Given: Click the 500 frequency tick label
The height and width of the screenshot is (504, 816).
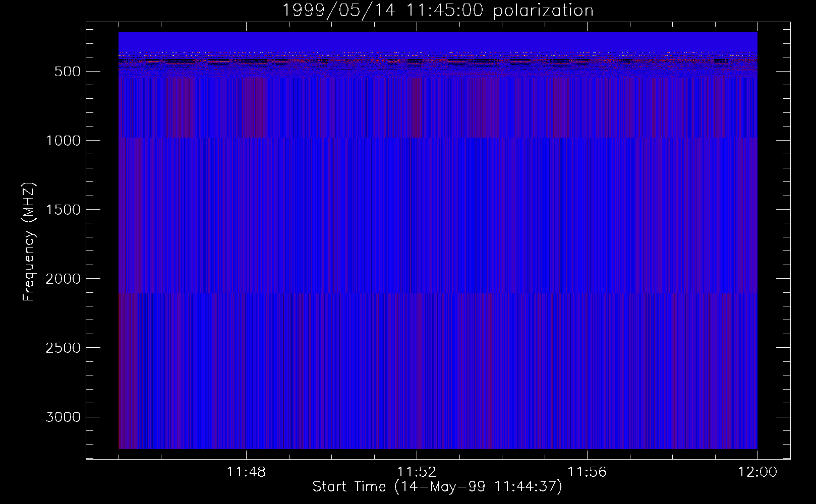Looking at the screenshot, I should coord(68,72).
